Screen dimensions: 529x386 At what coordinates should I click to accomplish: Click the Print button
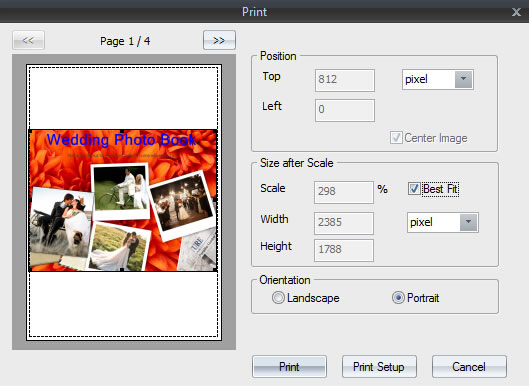(x=289, y=366)
